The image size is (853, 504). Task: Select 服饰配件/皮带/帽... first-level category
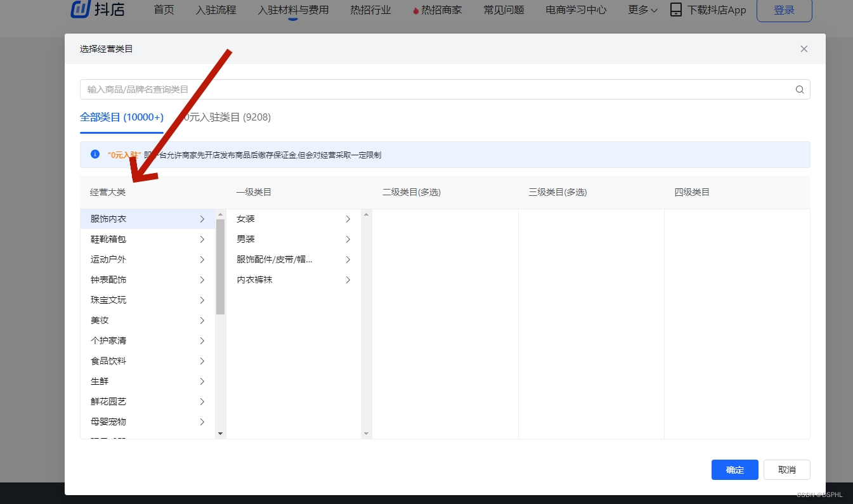tap(294, 259)
